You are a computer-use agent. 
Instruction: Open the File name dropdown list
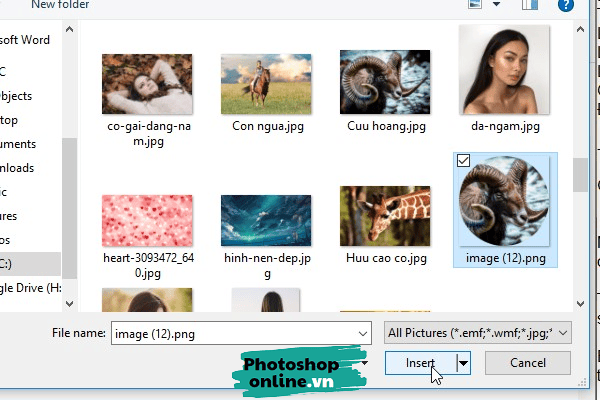tap(361, 331)
